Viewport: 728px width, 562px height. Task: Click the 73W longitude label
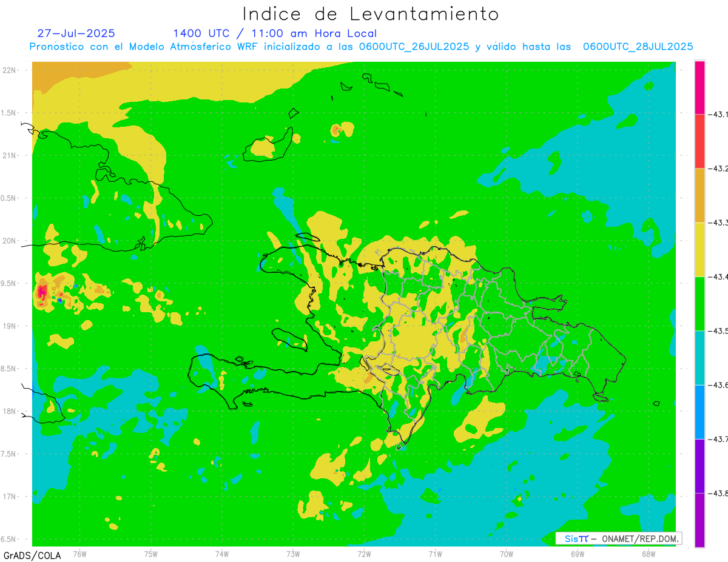(x=293, y=555)
